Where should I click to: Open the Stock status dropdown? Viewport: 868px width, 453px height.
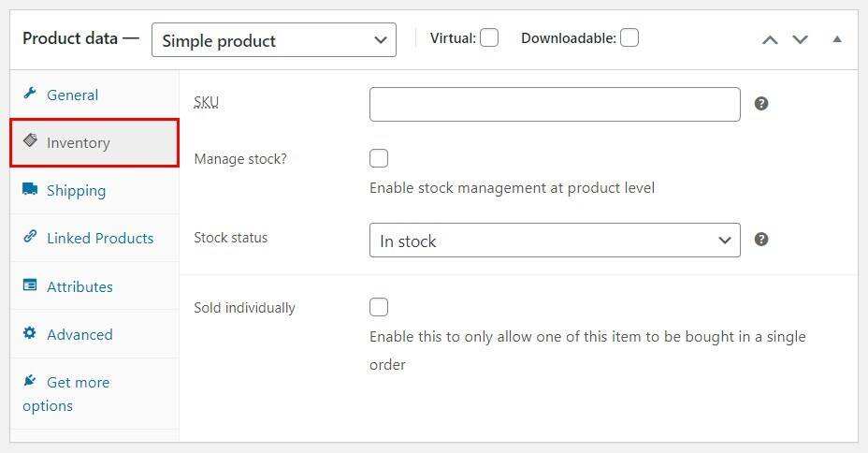555,241
